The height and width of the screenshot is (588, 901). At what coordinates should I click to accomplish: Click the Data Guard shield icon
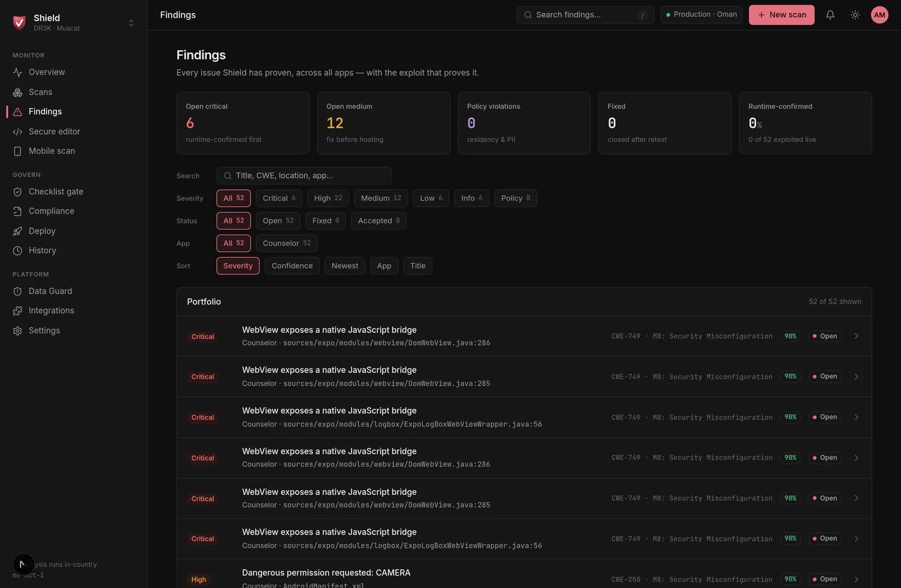(17, 291)
